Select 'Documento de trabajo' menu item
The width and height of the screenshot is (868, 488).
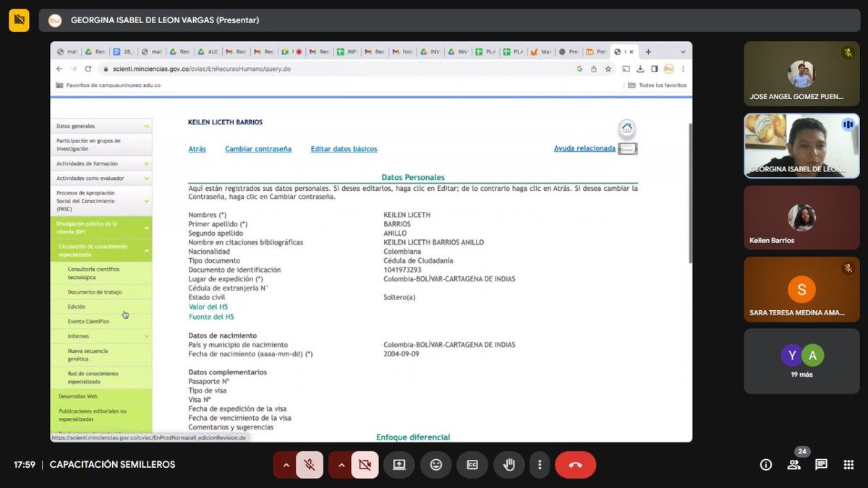101,292
